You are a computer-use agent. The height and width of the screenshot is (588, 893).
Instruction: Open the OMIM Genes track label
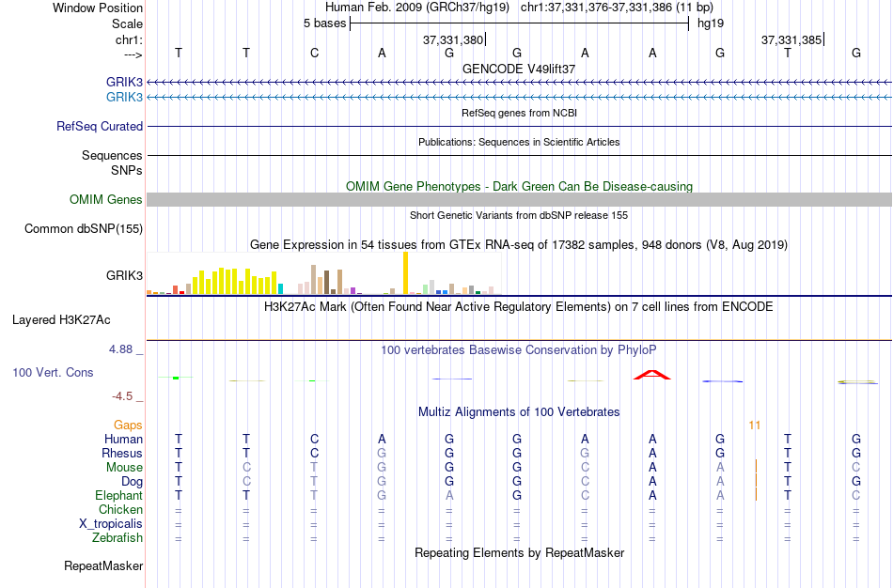(106, 199)
